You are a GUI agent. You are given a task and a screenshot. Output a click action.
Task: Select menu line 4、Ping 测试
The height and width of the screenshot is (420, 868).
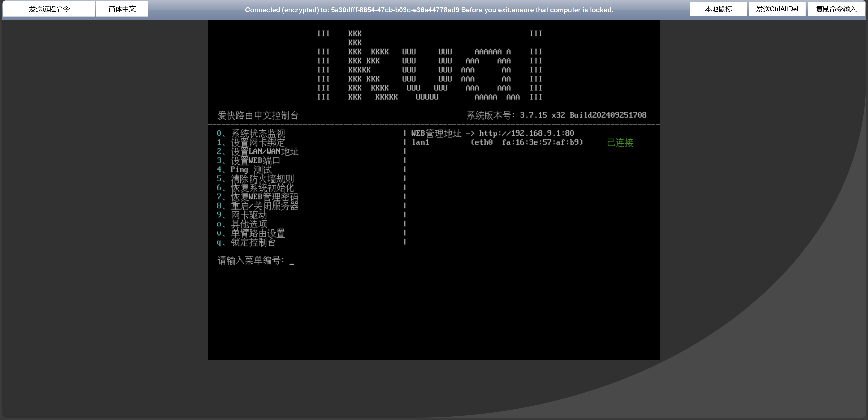244,170
